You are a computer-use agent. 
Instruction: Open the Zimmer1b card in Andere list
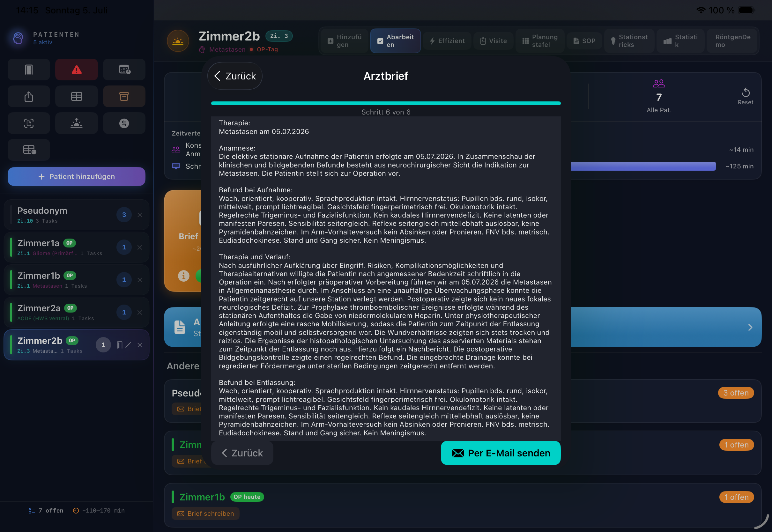point(463,505)
